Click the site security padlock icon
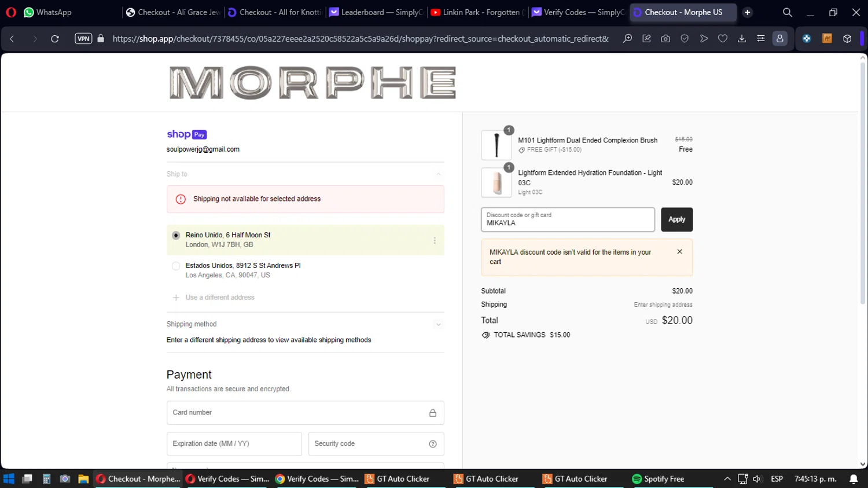The width and height of the screenshot is (868, 488). tap(101, 39)
